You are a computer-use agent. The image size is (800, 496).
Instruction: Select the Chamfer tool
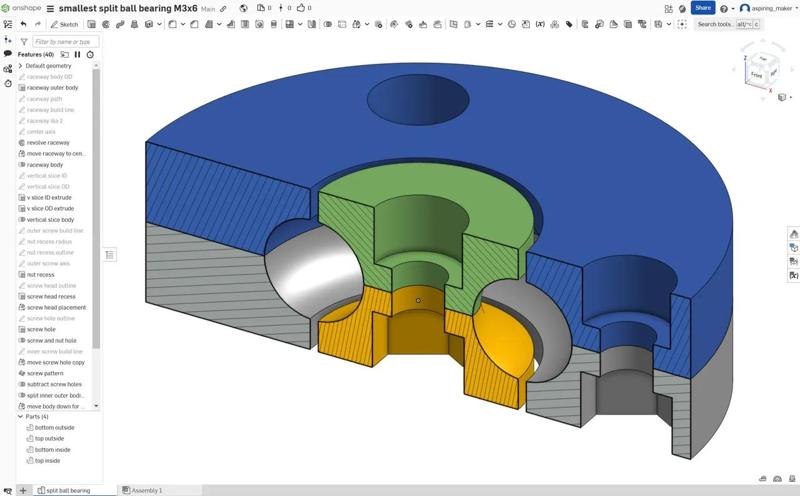(194, 24)
